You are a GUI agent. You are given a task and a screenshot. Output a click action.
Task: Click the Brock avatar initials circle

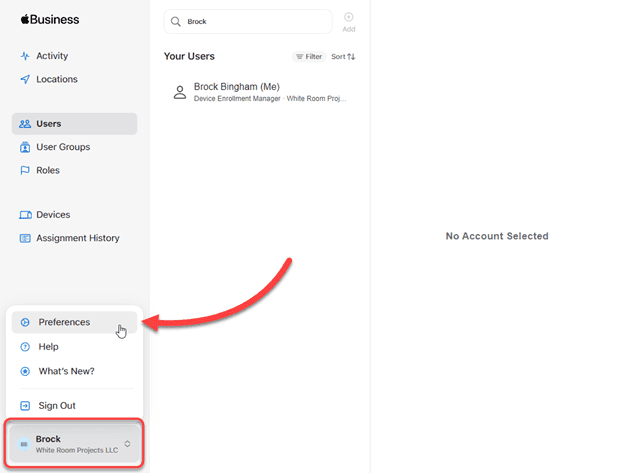click(x=24, y=444)
